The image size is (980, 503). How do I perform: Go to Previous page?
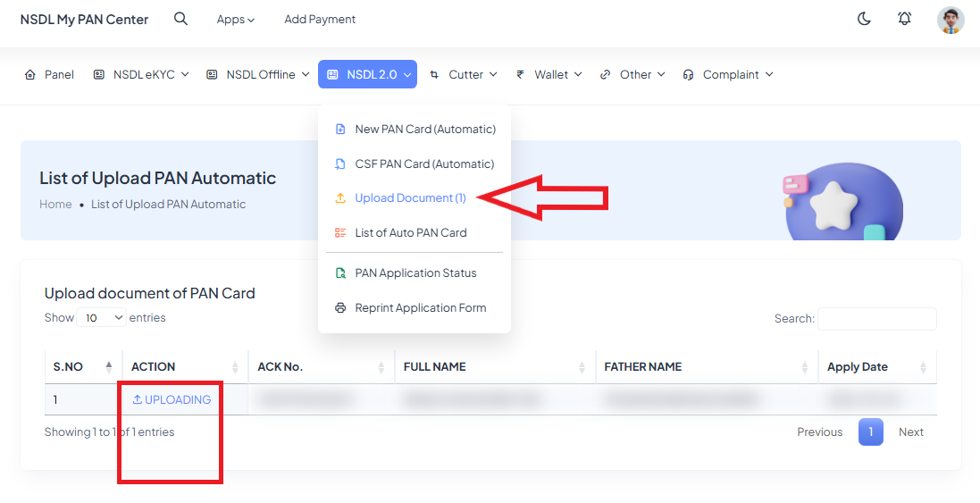coord(819,432)
